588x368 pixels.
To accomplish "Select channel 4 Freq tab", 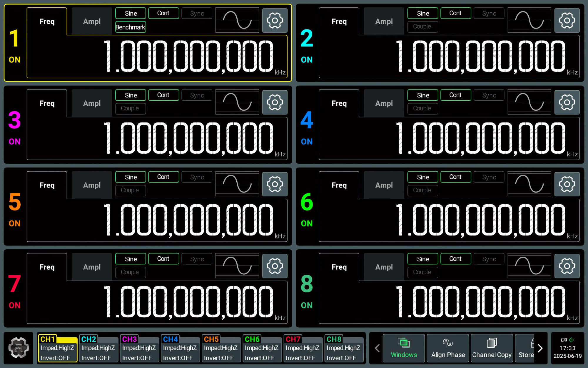I will click(339, 103).
